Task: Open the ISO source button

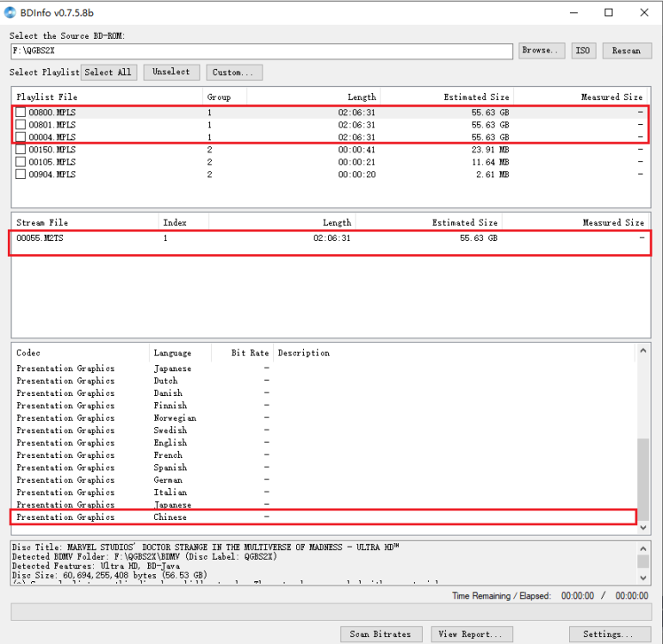Action: point(584,51)
